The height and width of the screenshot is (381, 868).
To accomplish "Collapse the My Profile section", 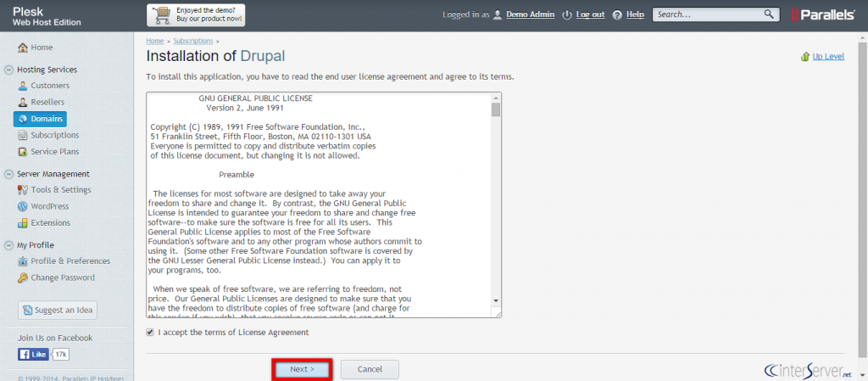I will [8, 245].
